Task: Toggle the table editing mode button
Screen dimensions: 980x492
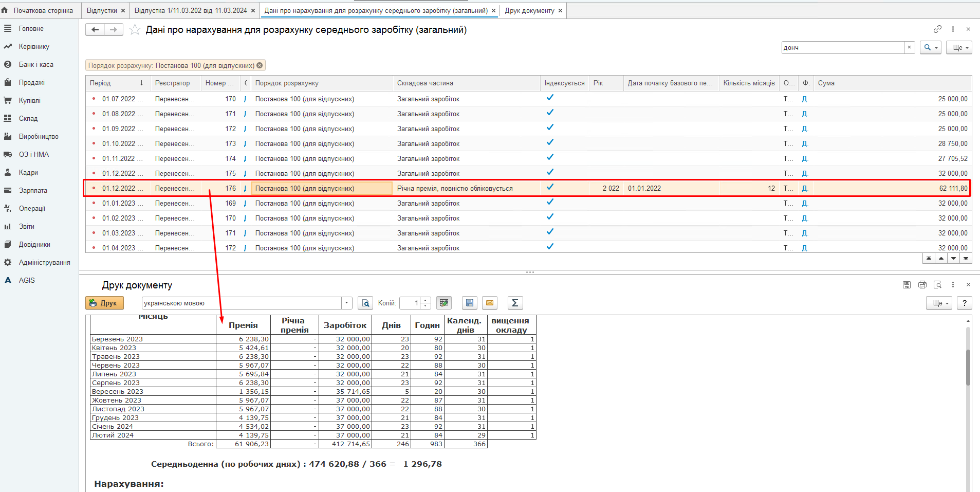Action: 443,303
